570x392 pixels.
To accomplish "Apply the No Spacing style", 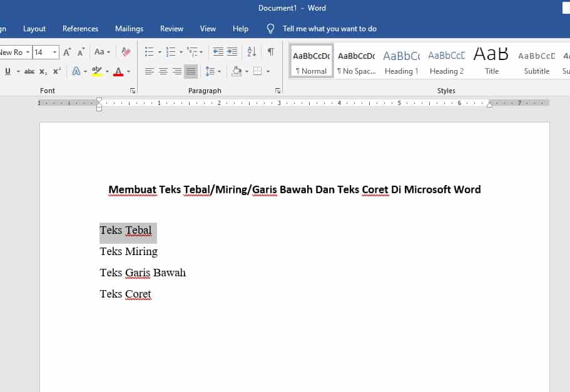I will pos(357,61).
